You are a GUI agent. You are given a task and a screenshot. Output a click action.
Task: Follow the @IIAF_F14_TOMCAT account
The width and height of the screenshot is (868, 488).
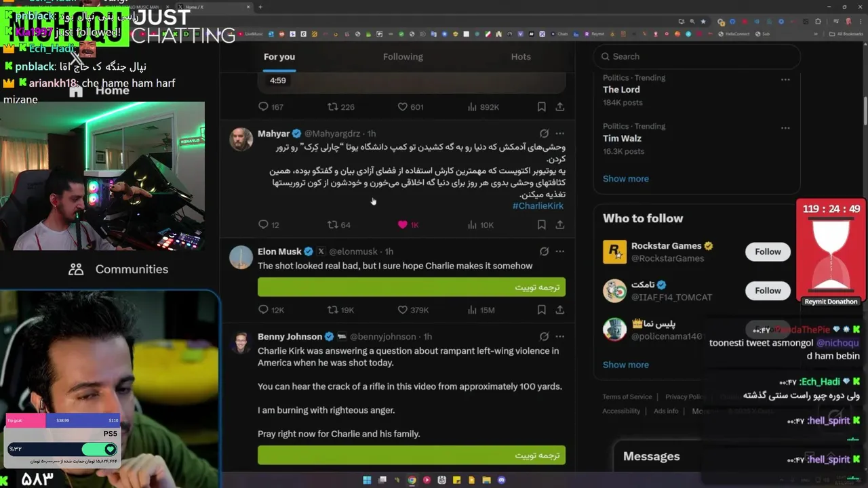tap(768, 291)
